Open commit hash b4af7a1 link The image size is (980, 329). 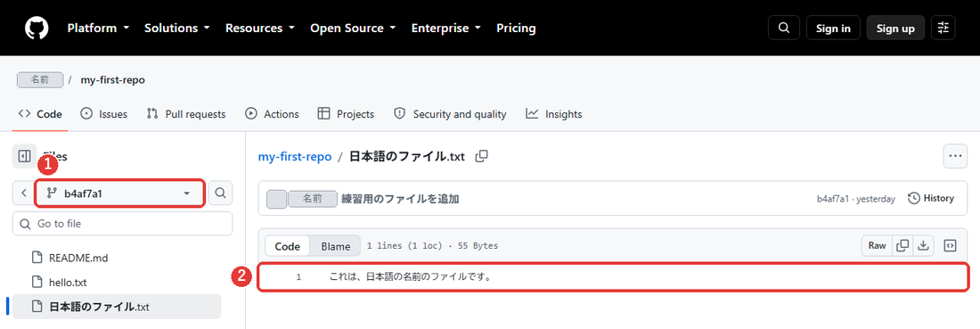(x=832, y=199)
